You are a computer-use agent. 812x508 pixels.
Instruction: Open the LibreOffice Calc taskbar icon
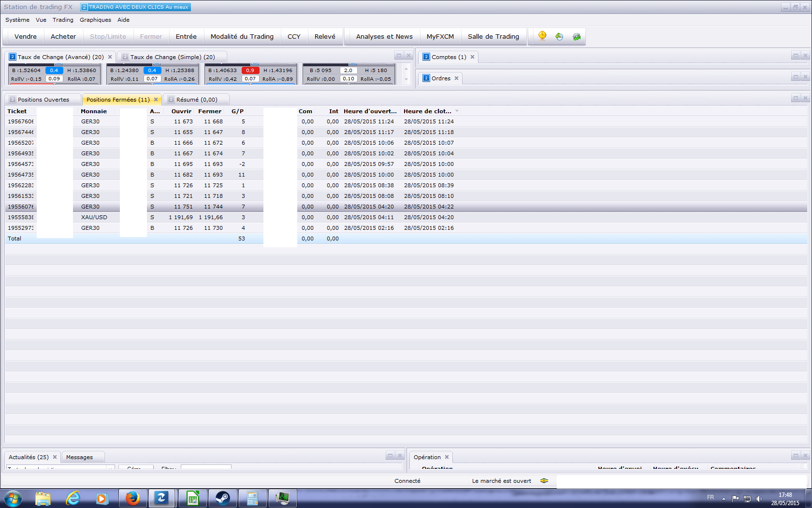click(192, 498)
